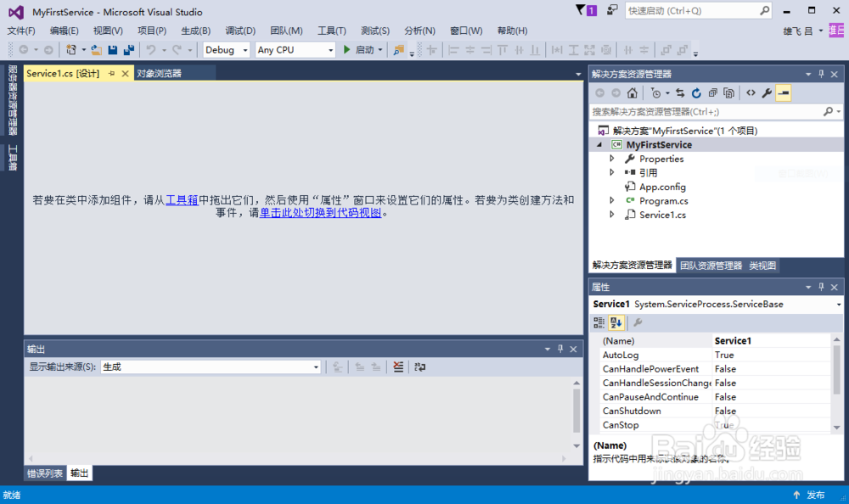Click the Home icon in Solution Explorer
Viewport: 849px width, 504px height.
631,93
